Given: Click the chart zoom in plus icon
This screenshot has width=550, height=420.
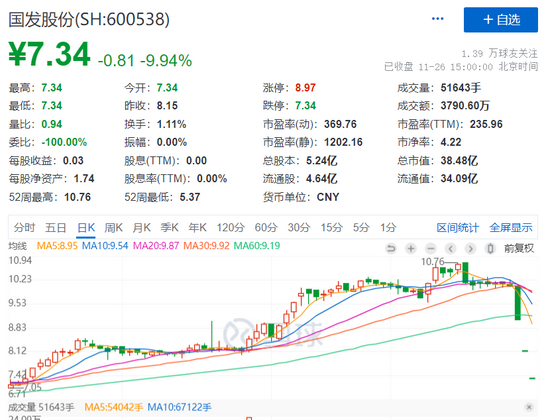Looking at the screenshot, I should coord(410,249).
